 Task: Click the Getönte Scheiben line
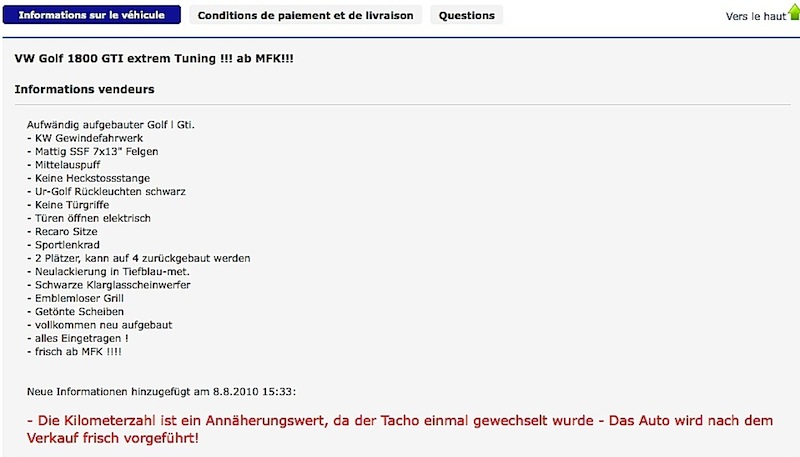[76, 311]
